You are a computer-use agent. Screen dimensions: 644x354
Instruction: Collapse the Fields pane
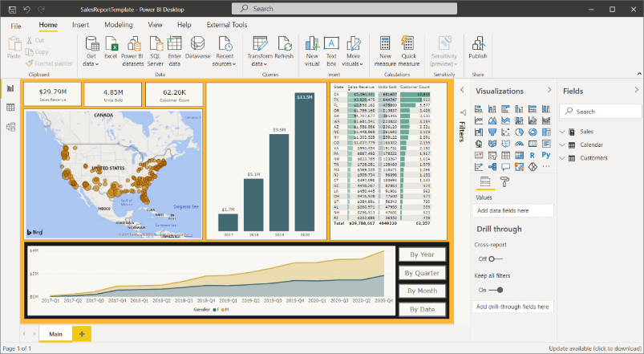tap(636, 90)
